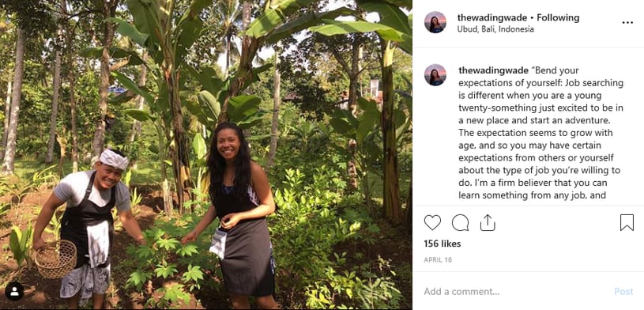View who liked via 156 likes
Image resolution: width=644 pixels, height=310 pixels.
[x=443, y=244]
